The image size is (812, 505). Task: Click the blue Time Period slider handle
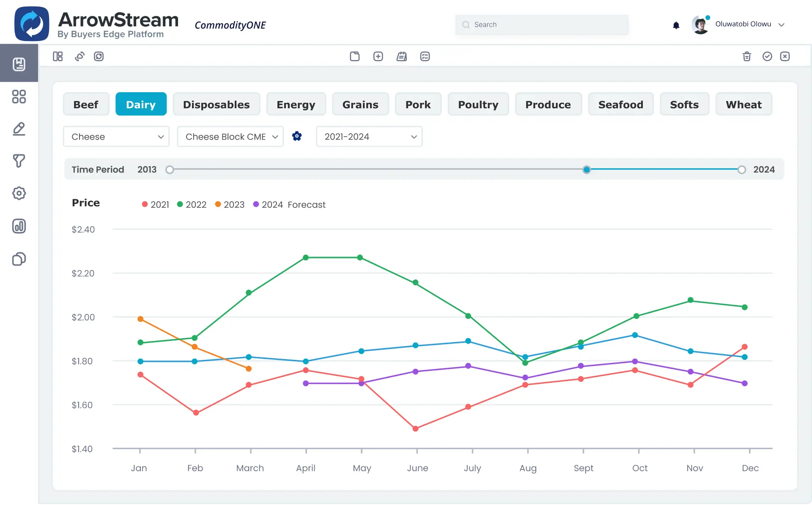586,170
